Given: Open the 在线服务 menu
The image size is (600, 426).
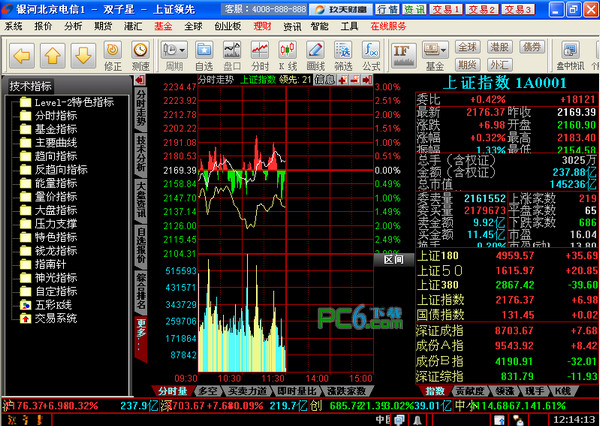Looking at the screenshot, I should [388, 26].
